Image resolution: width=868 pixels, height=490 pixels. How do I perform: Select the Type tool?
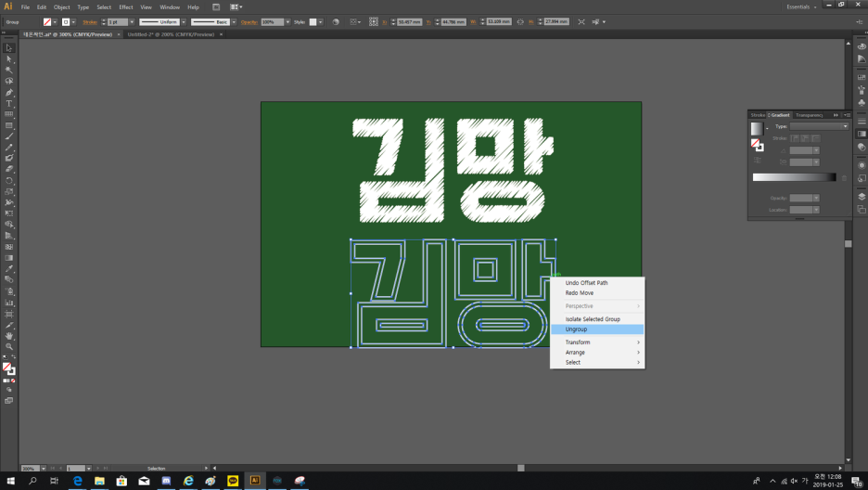tap(9, 104)
